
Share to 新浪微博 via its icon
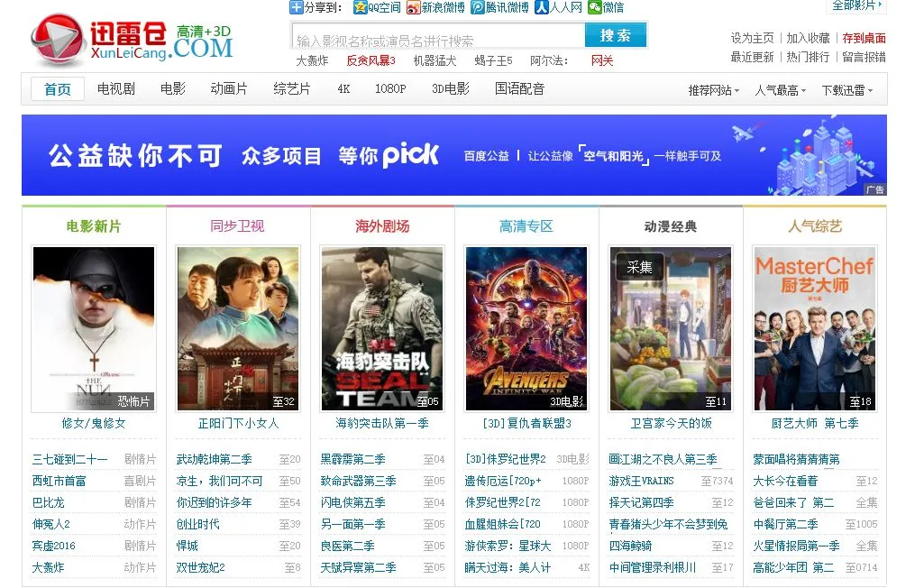click(x=413, y=7)
